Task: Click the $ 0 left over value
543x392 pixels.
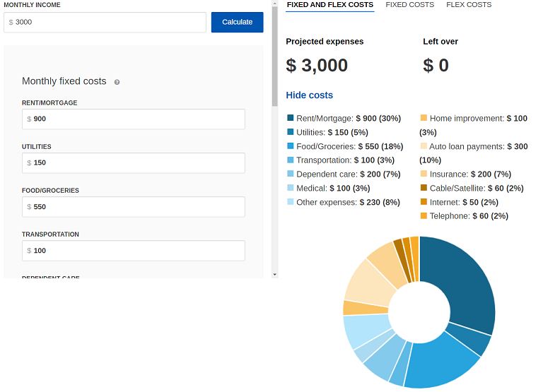Action: pyautogui.click(x=436, y=66)
